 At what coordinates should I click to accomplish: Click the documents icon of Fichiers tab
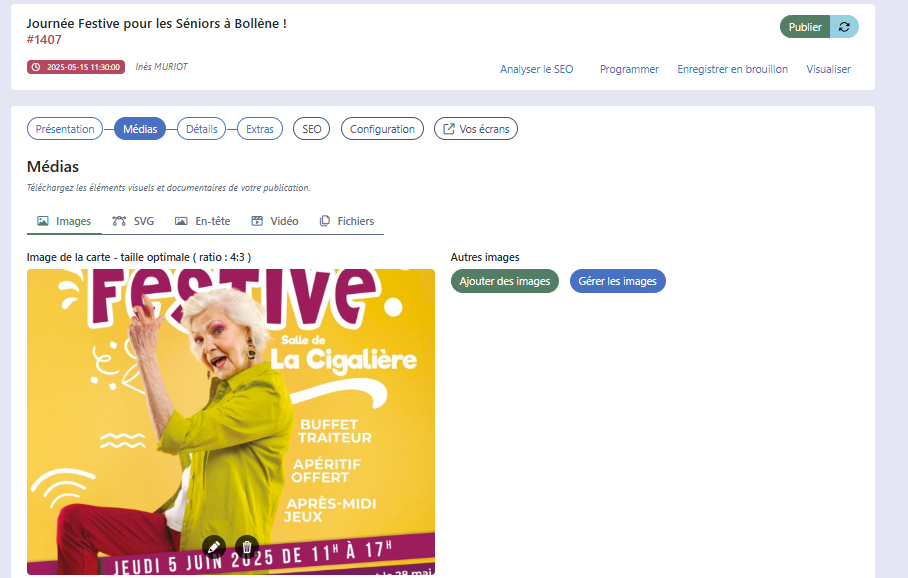click(x=325, y=221)
